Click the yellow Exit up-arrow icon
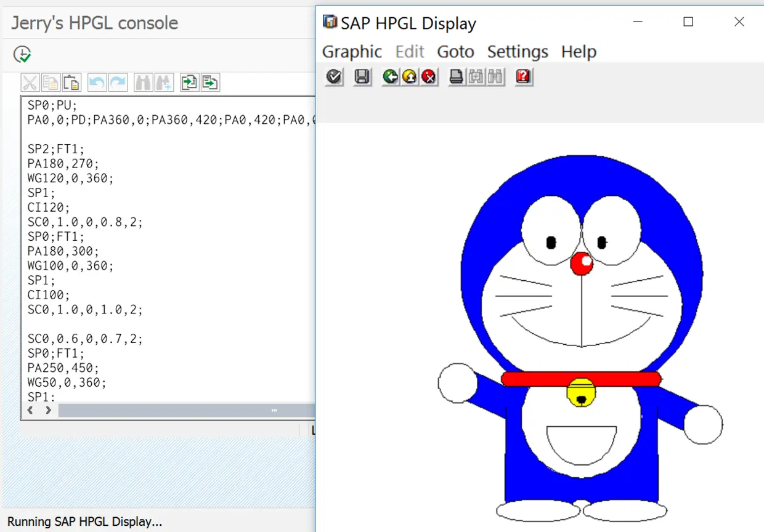The height and width of the screenshot is (532, 764). (410, 77)
